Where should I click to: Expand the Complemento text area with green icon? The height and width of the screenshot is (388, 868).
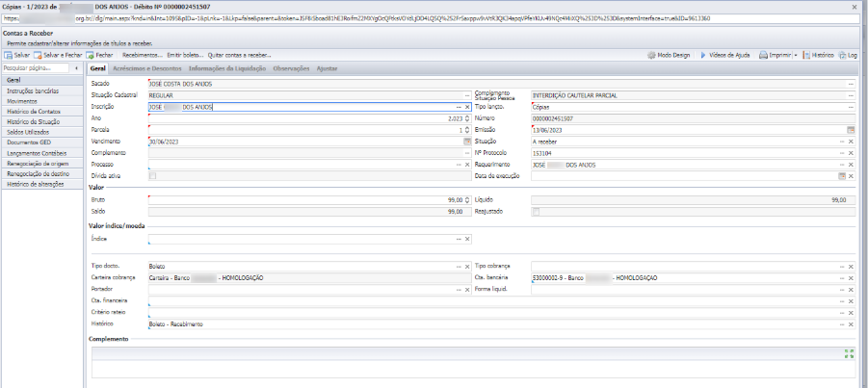849,353
